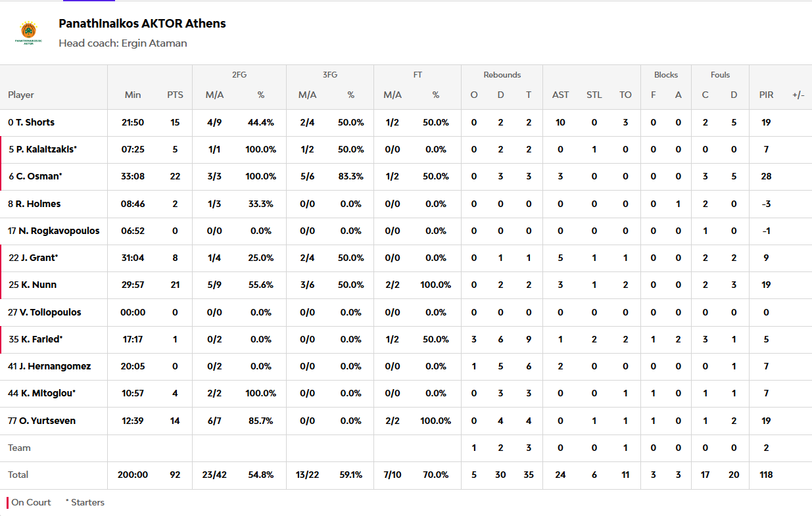View N. Rogkavopoulos player details
812x516 pixels.
[57, 231]
